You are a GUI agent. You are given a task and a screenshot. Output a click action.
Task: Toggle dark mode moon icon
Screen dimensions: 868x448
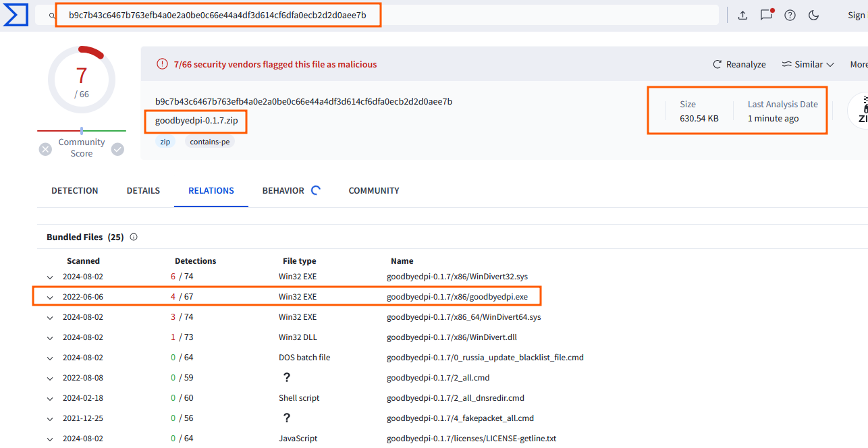813,16
